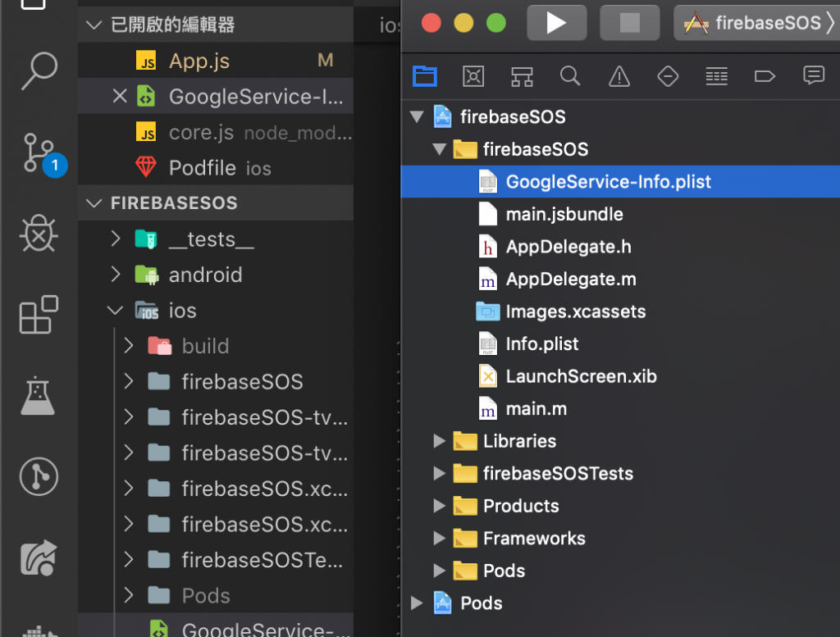The image size is (840, 637).
Task: Open Live Share icon in activity bar
Action: click(39, 557)
